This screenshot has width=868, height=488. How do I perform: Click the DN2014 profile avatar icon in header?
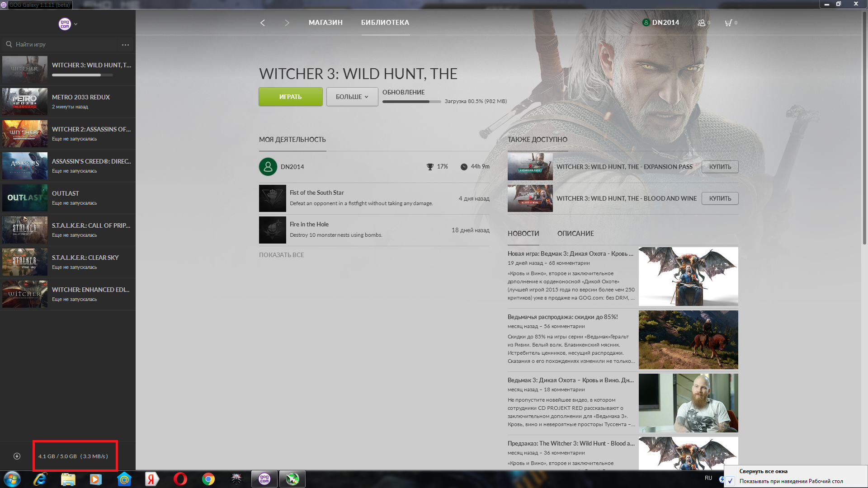[646, 23]
